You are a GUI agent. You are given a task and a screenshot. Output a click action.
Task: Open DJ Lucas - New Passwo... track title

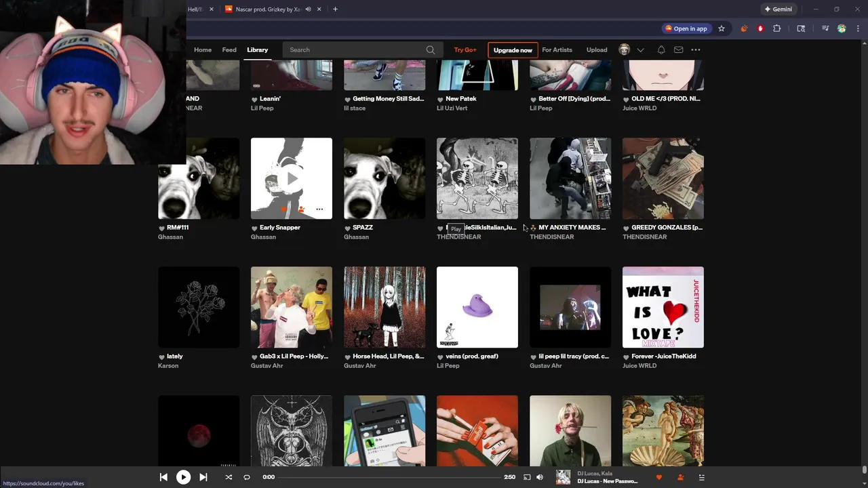click(608, 481)
